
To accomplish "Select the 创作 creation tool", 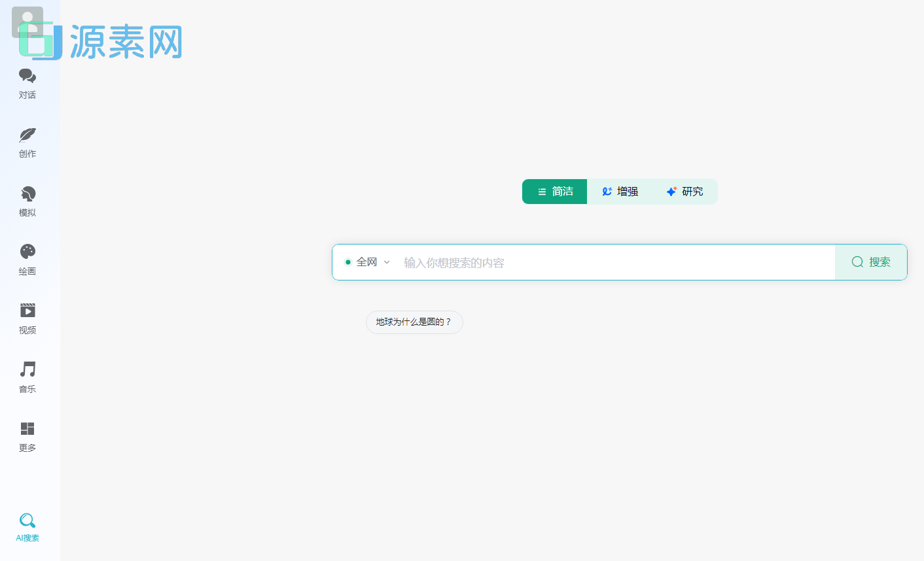I will point(27,143).
